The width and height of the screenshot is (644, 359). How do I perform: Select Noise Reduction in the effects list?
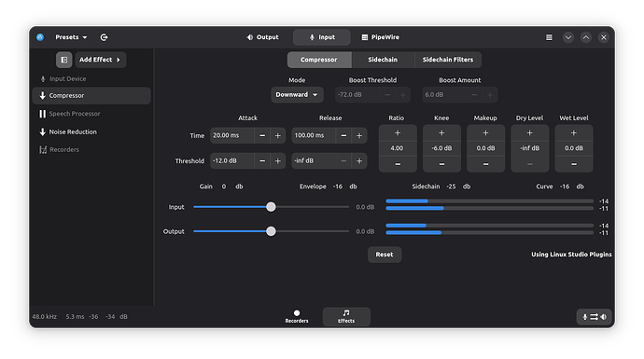(x=91, y=131)
